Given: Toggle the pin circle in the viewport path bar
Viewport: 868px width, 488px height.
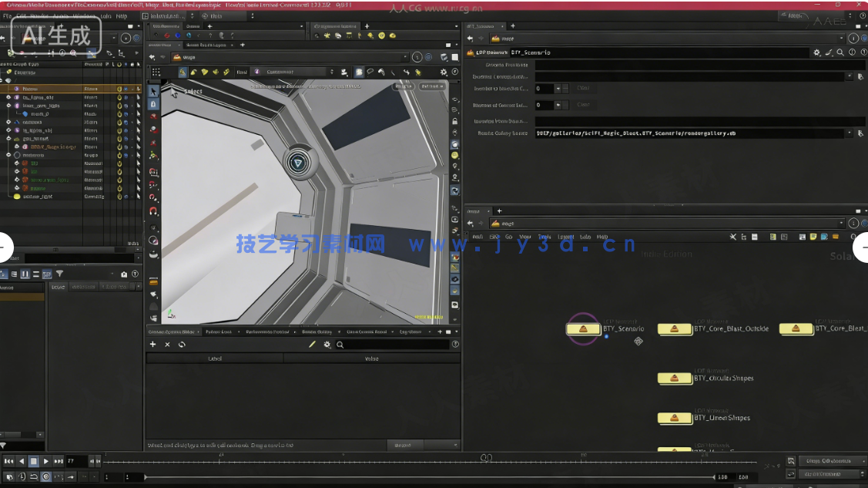Looking at the screenshot, I should pyautogui.click(x=417, y=57).
